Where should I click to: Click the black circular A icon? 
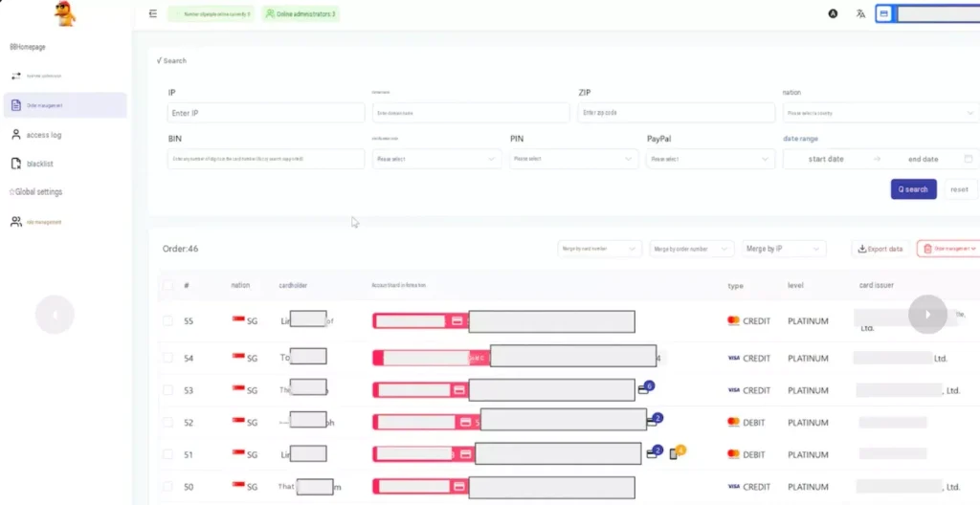tap(834, 13)
